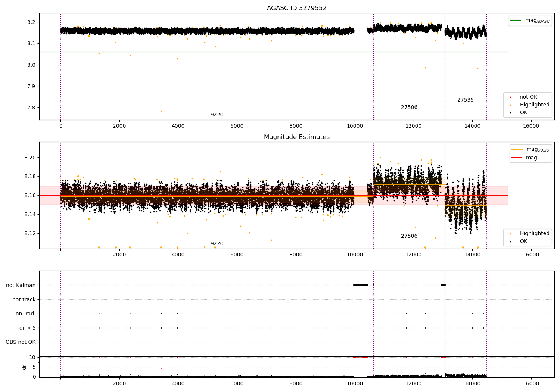The height and width of the screenshot is (392, 560).
Task: Click the 'OBS not OK' axis label
Action: coord(21,342)
